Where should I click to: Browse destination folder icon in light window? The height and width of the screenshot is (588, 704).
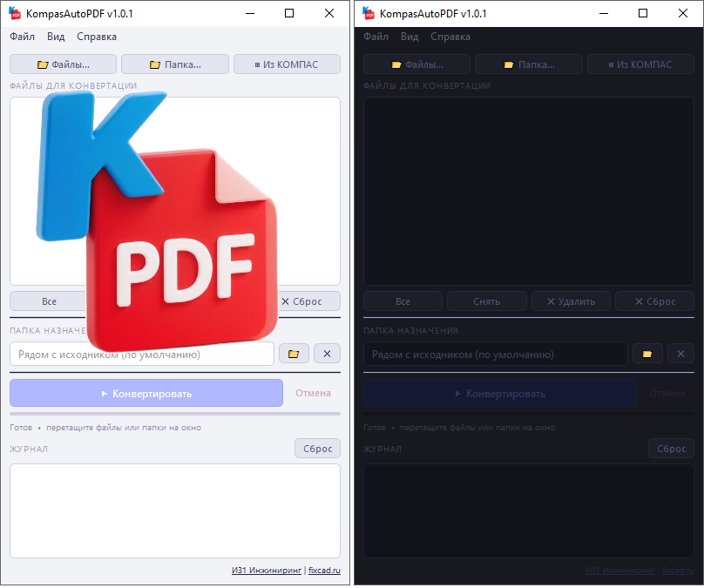coord(294,354)
